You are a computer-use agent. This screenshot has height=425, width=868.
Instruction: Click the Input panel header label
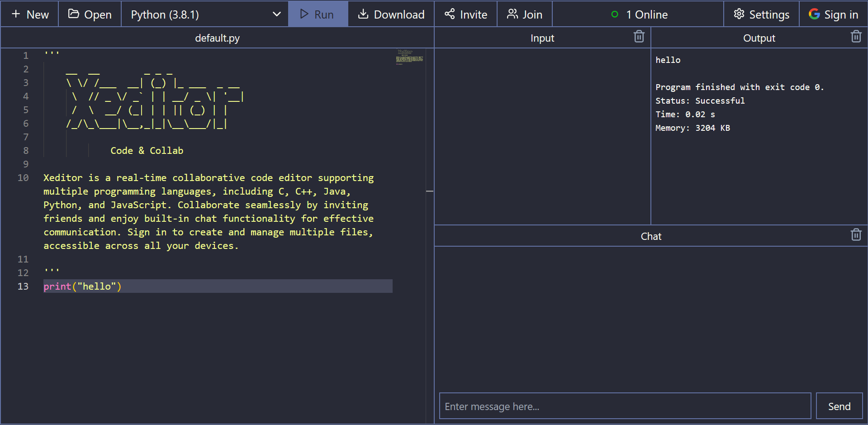tap(542, 38)
